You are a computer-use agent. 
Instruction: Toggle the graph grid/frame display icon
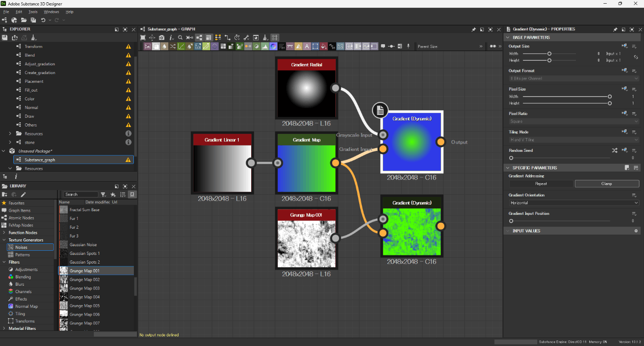275,38
